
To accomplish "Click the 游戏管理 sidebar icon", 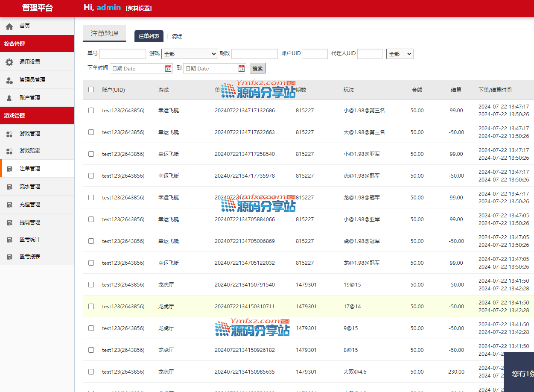I will pos(9,134).
